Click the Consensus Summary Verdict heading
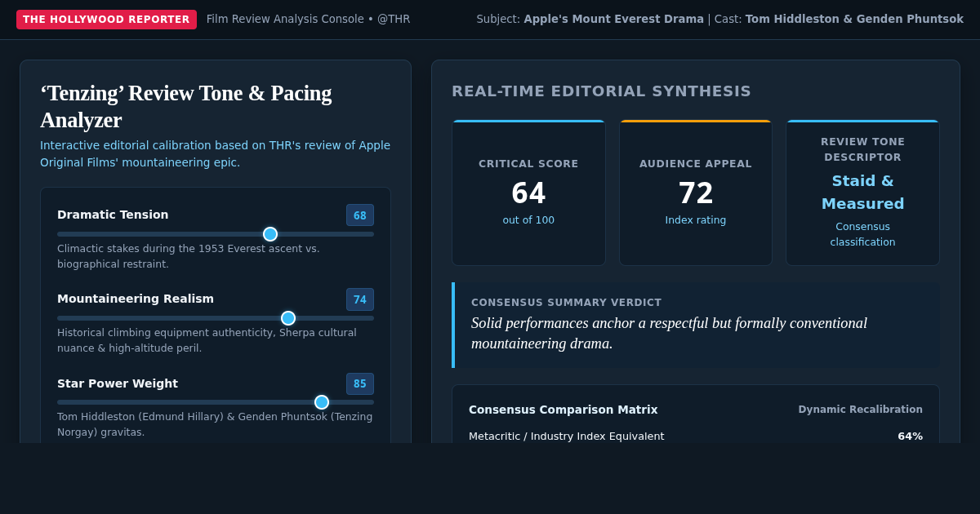Image resolution: width=980 pixels, height=514 pixels. pos(567,303)
